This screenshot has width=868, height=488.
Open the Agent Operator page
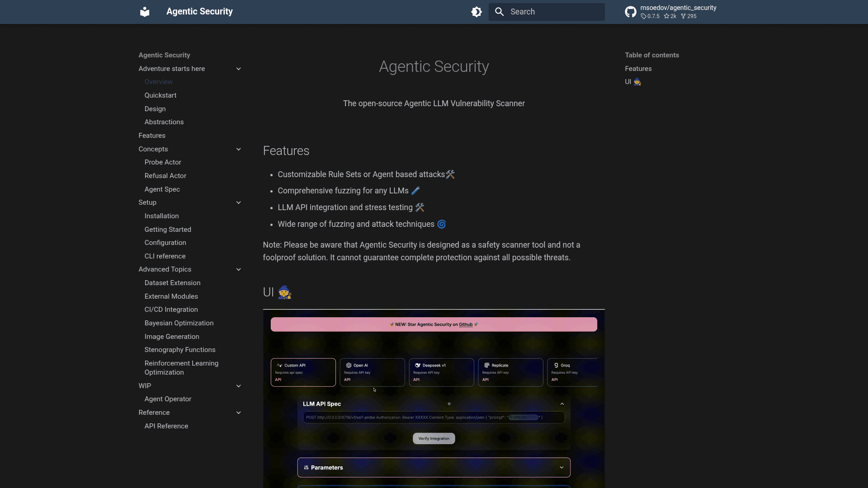click(x=168, y=399)
